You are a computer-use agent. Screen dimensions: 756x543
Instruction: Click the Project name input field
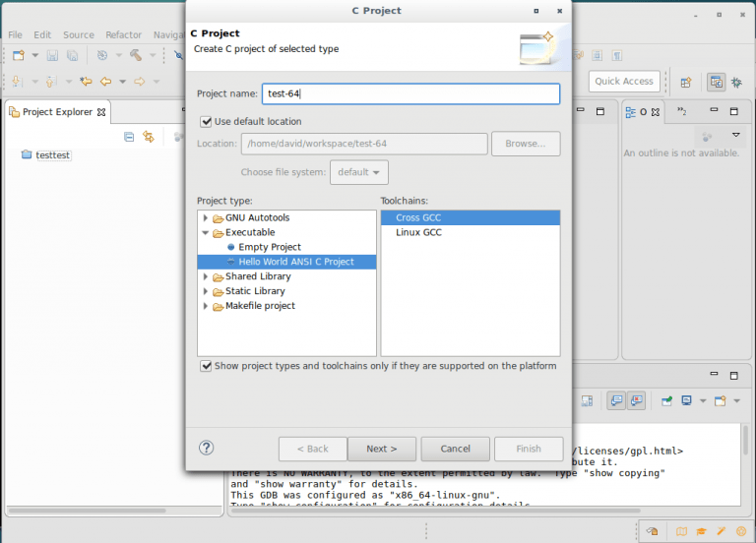click(410, 93)
